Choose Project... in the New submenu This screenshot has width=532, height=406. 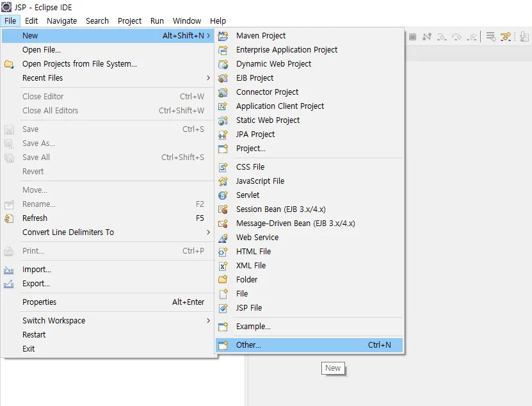pyautogui.click(x=309, y=149)
